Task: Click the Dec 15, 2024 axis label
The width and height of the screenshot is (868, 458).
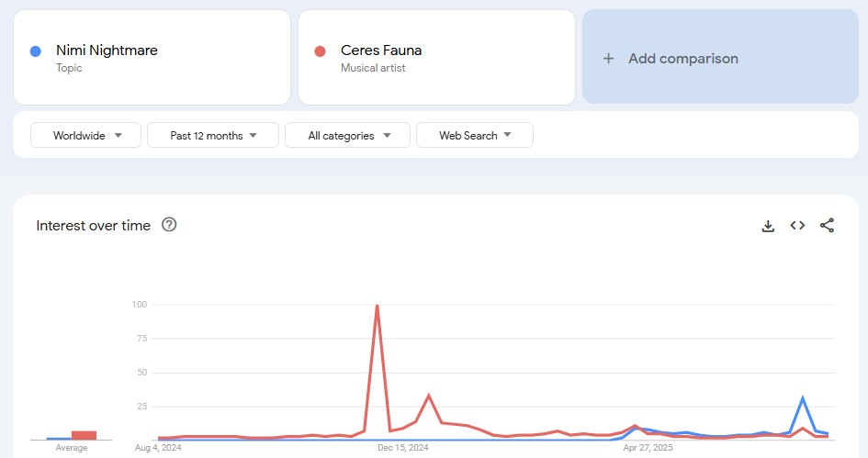Action: click(403, 448)
